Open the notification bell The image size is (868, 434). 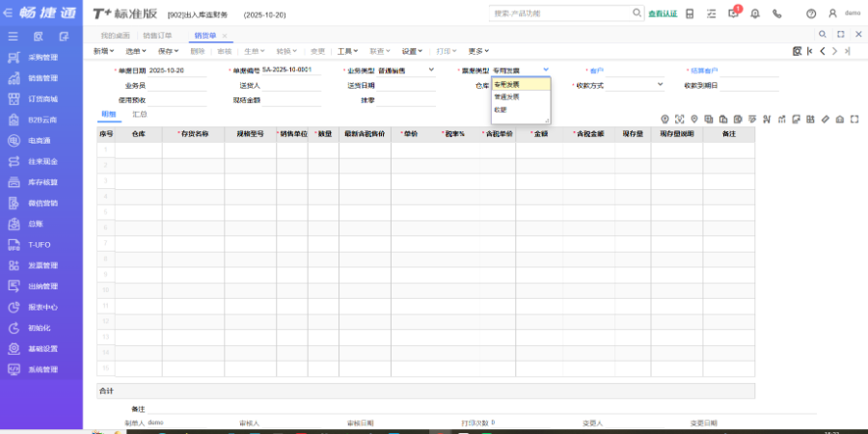754,14
